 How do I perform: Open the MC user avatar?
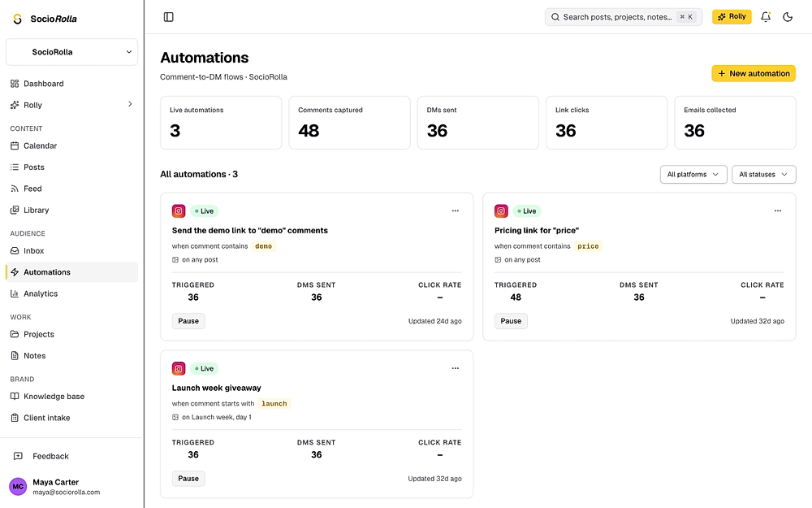point(18,486)
